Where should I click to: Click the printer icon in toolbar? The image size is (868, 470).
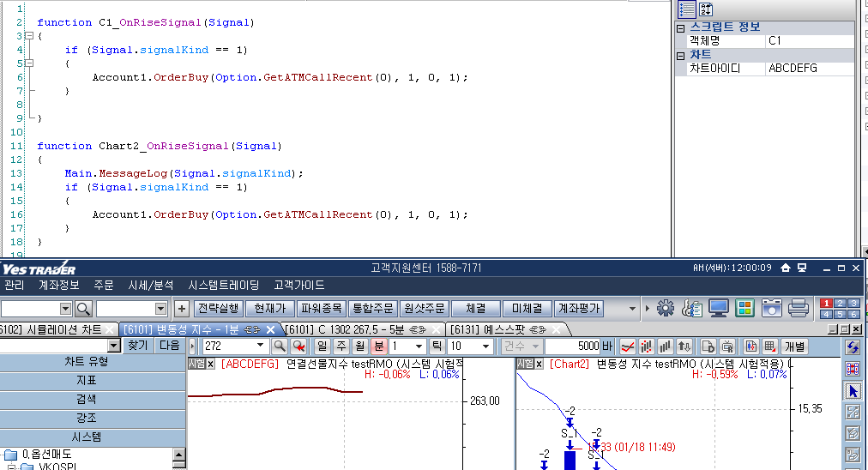coord(798,308)
